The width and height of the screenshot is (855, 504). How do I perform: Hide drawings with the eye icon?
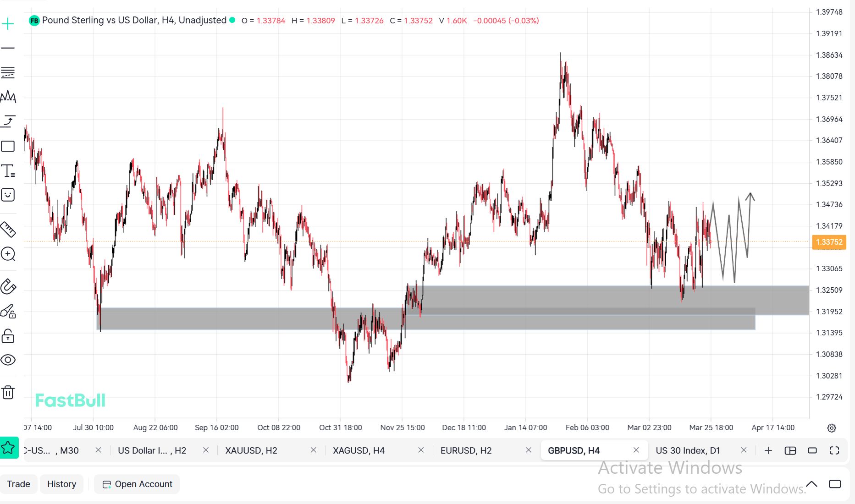tap(8, 360)
